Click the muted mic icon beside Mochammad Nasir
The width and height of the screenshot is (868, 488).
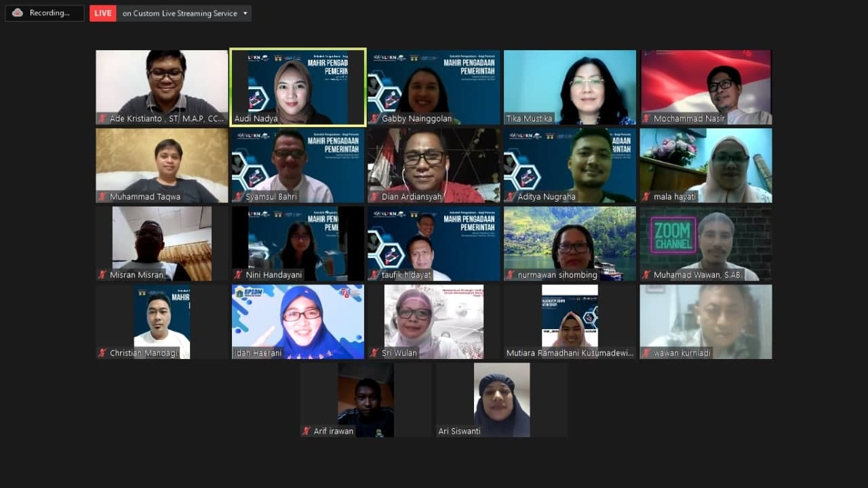(x=646, y=118)
